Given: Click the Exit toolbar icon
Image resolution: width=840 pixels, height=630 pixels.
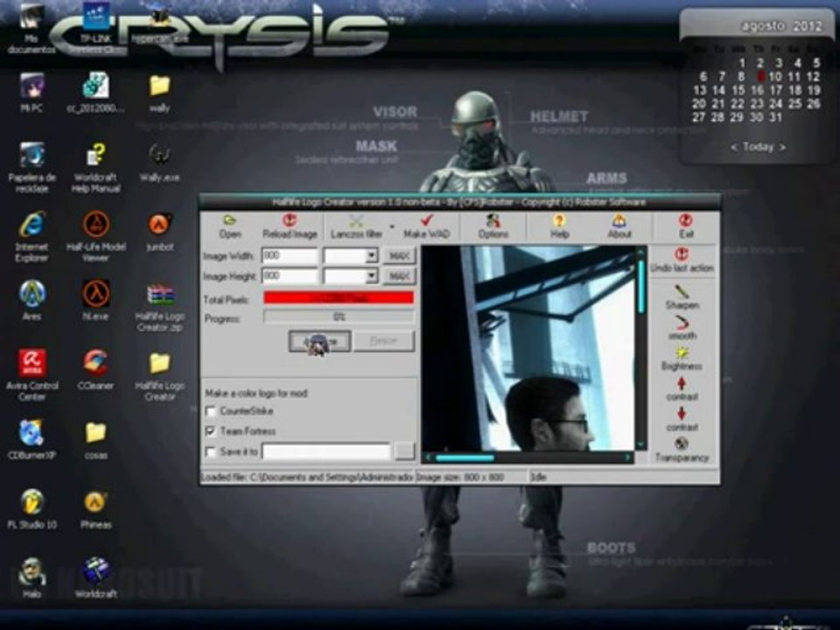Looking at the screenshot, I should [686, 220].
